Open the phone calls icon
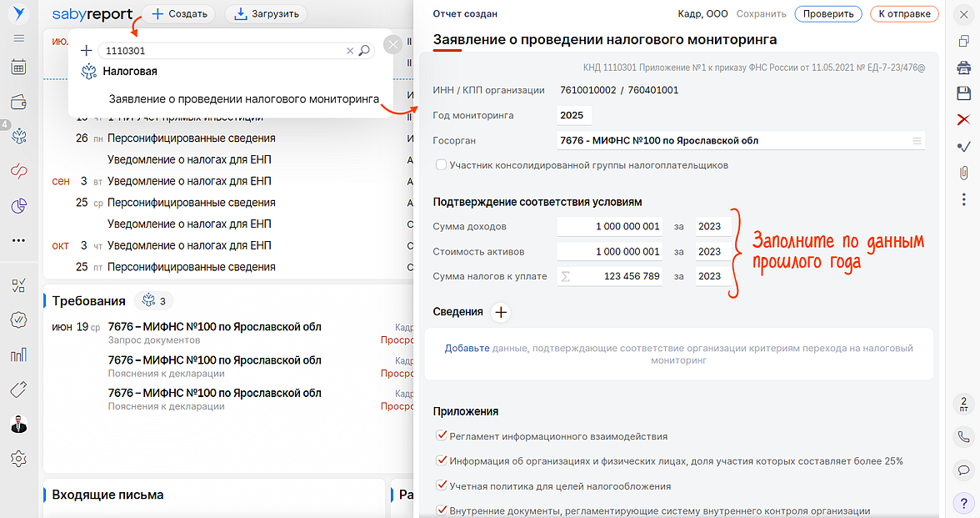This screenshot has width=980, height=518. pos(963,436)
